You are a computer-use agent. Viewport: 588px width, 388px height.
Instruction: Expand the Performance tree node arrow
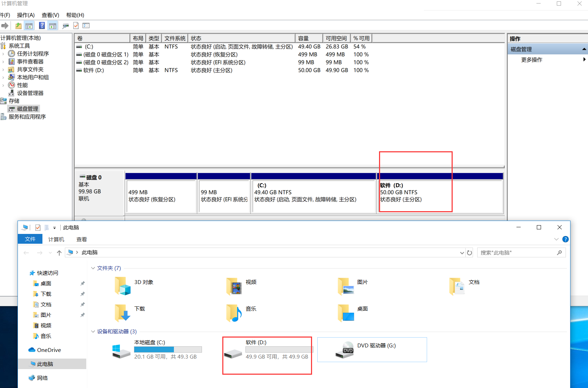3,85
